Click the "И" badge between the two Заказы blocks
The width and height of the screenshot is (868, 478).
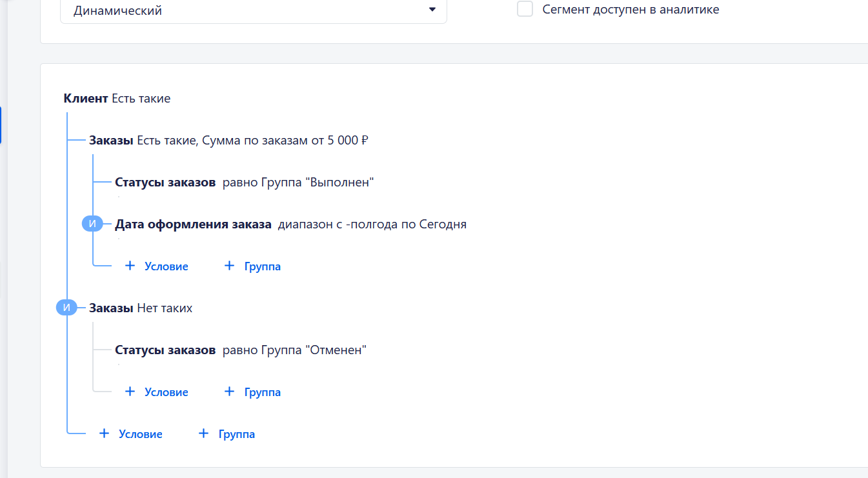(66, 307)
